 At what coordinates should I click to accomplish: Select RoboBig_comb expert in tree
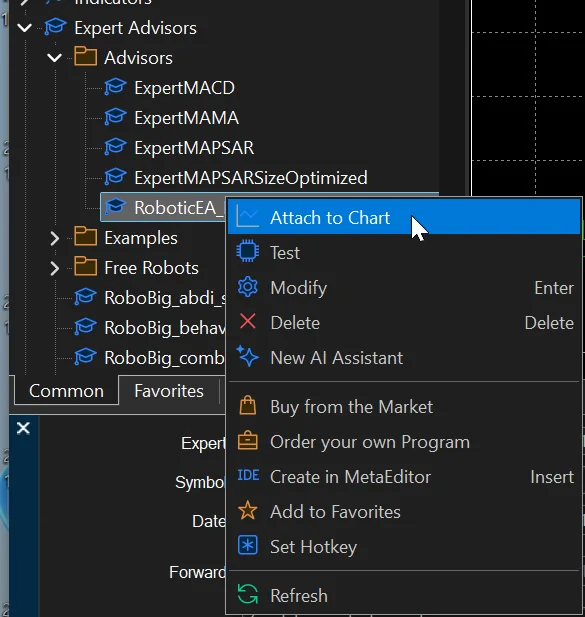pos(165,358)
